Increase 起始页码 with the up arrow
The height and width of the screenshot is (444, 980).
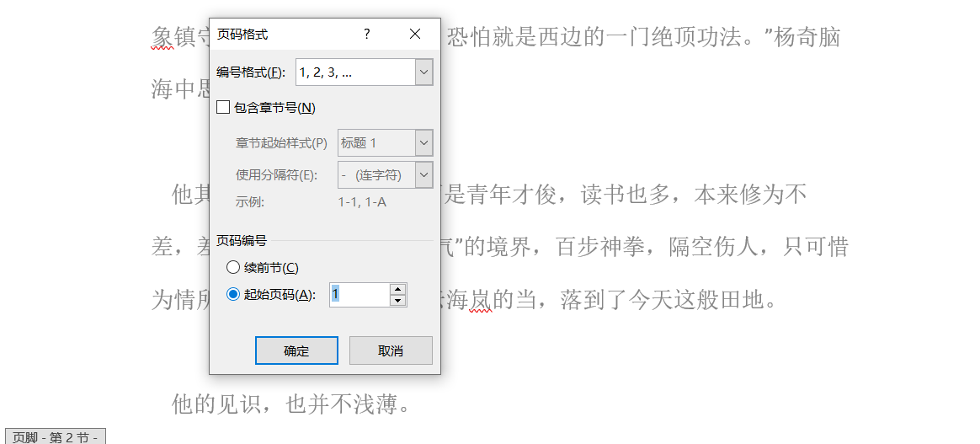397,289
